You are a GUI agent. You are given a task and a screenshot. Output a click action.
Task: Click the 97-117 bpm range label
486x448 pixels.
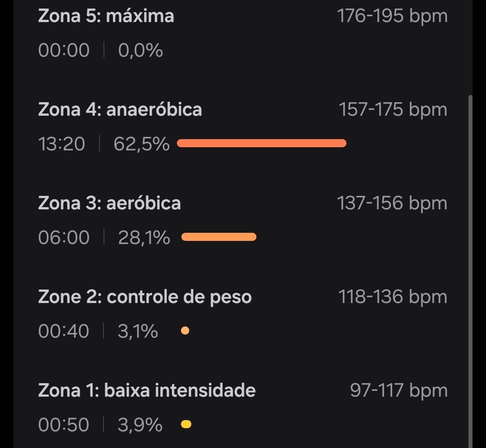pyautogui.click(x=399, y=390)
